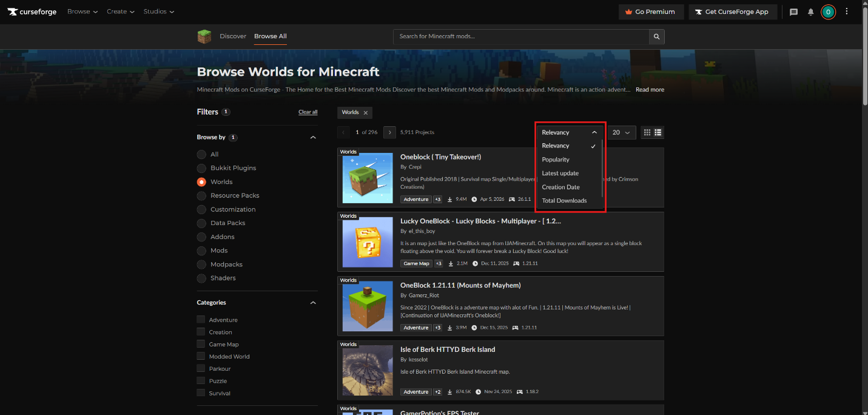Click the Minecraft grass block game icon
The height and width of the screenshot is (415, 868).
(x=204, y=36)
